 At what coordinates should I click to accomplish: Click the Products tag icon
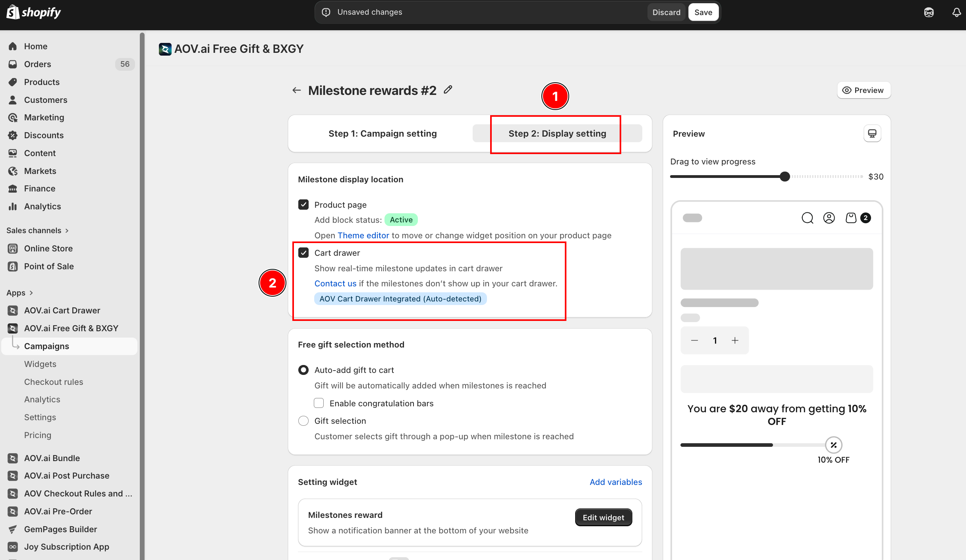13,82
